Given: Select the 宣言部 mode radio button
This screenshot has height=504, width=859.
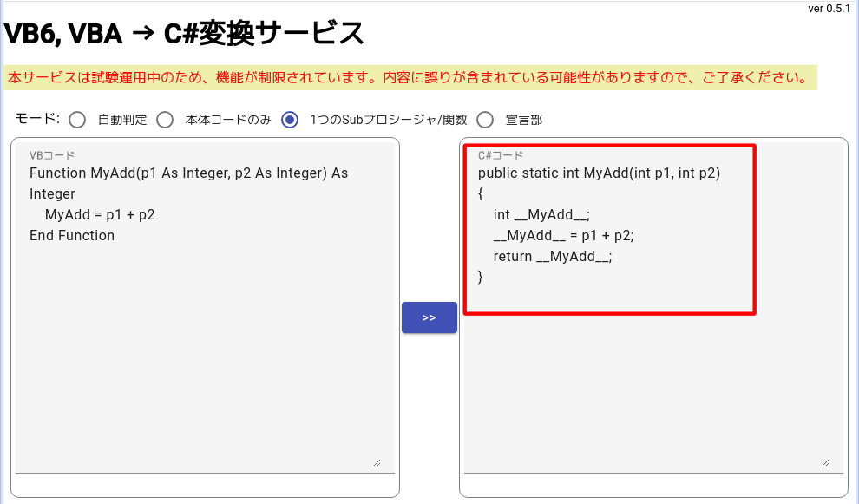Looking at the screenshot, I should point(485,120).
